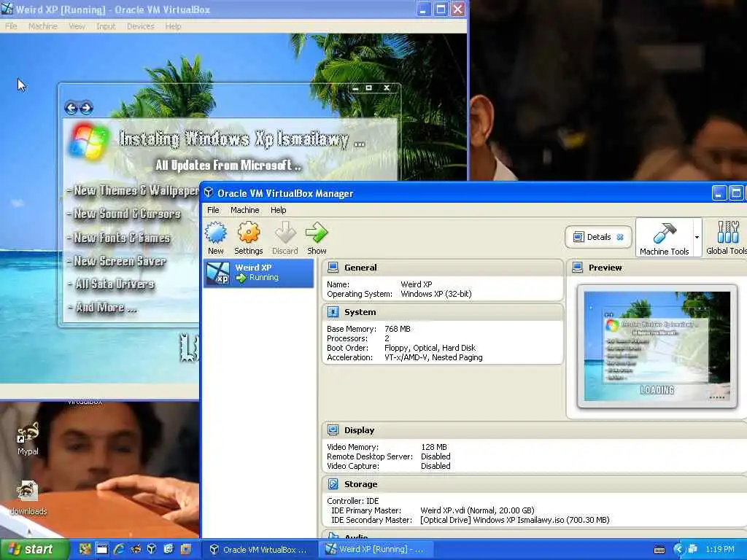Viewport: 747px width, 560px height.
Task: Expand the Machine Tools dropdown arrow
Action: (697, 237)
